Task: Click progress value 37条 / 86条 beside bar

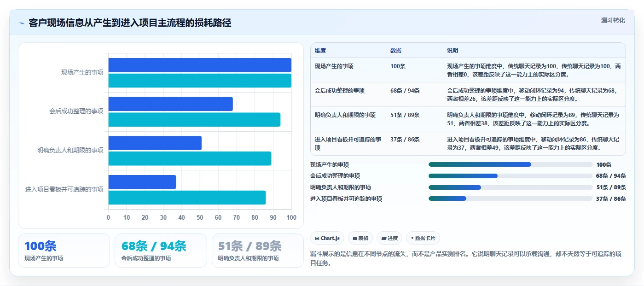Action: click(x=611, y=199)
